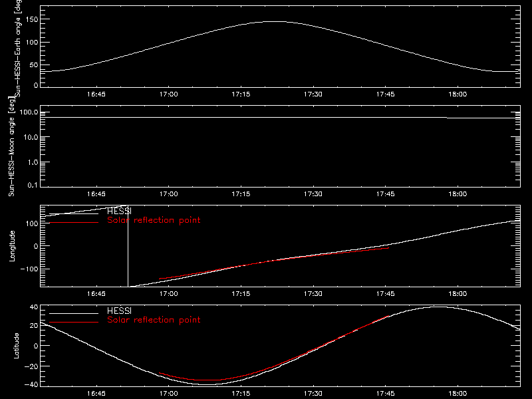Click Solar reflection point legend in Latitude plot
Image resolution: width=532 pixels, height=399 pixels.
pyautogui.click(x=154, y=320)
